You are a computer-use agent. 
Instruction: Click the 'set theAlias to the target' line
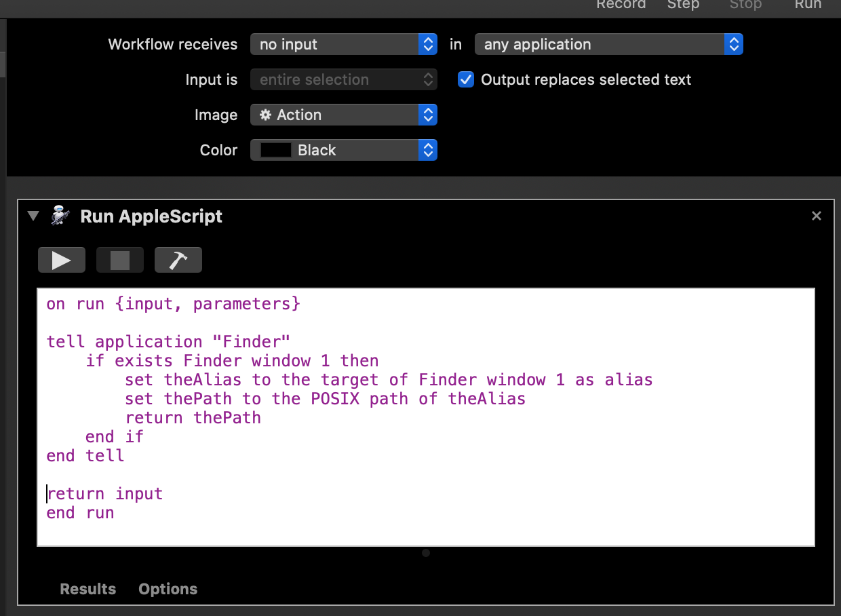point(389,380)
